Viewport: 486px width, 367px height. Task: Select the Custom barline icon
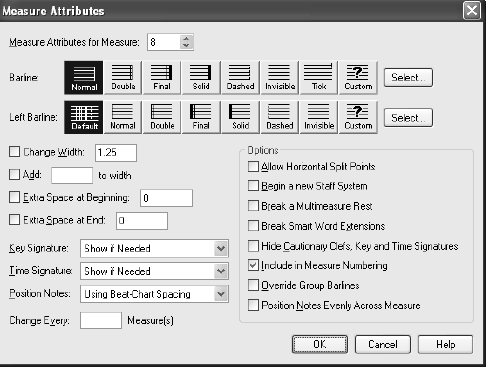point(358,78)
